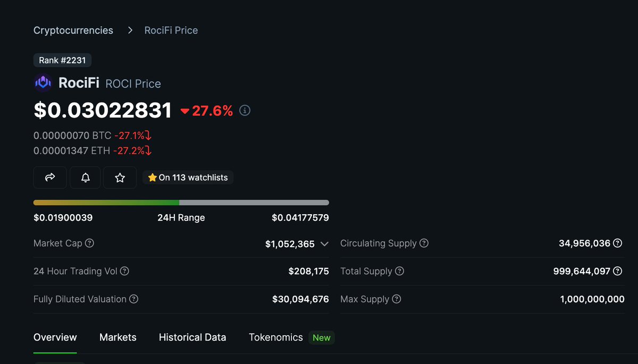Click the 24 Hour Trading Vol help icon

pos(124,271)
